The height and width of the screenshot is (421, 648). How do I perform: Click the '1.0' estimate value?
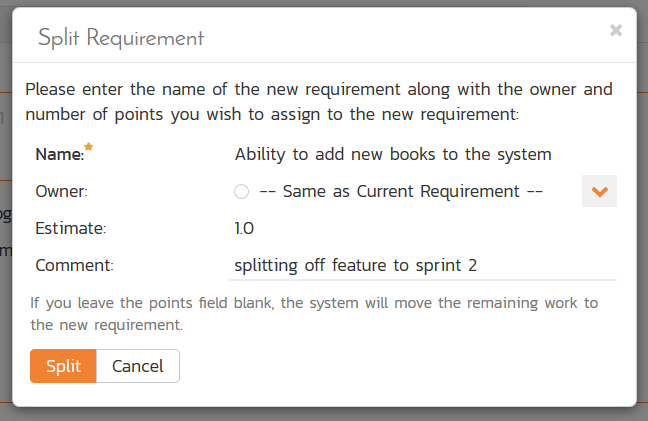coord(244,228)
